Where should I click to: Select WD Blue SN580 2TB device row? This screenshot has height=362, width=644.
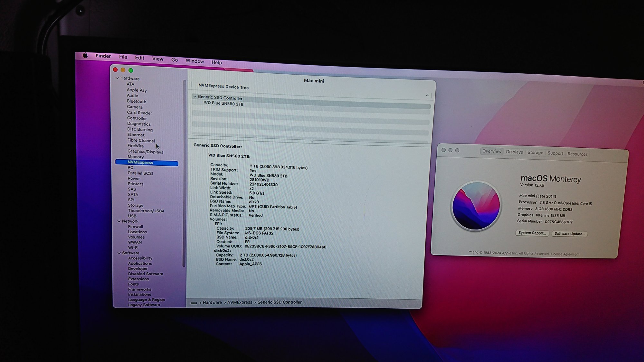(x=223, y=104)
